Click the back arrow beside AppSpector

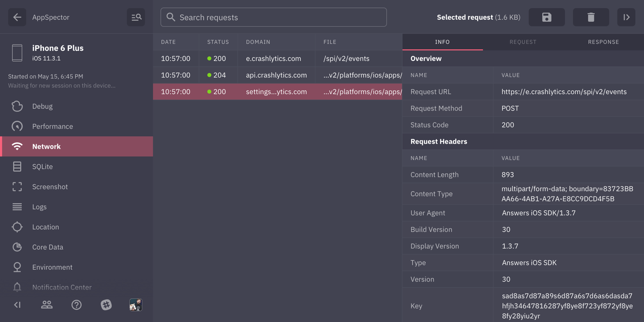click(17, 17)
